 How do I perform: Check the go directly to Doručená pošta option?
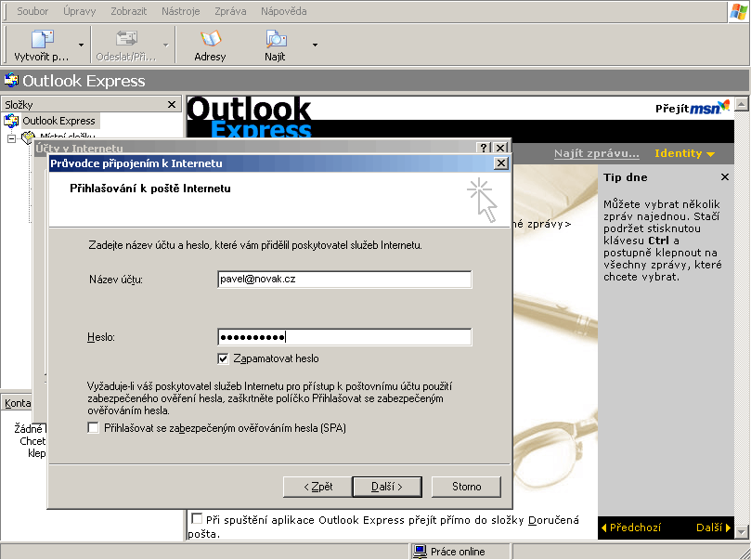click(197, 518)
